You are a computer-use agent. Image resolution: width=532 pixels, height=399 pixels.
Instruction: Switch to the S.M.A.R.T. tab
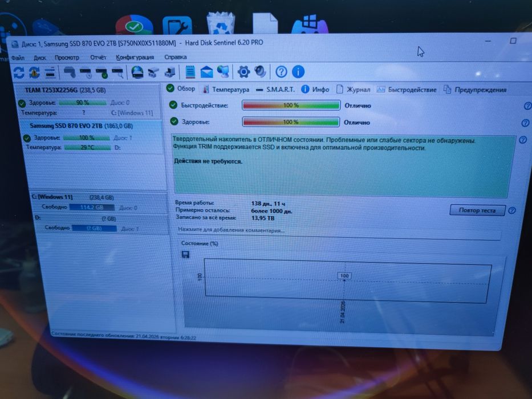[x=275, y=89]
